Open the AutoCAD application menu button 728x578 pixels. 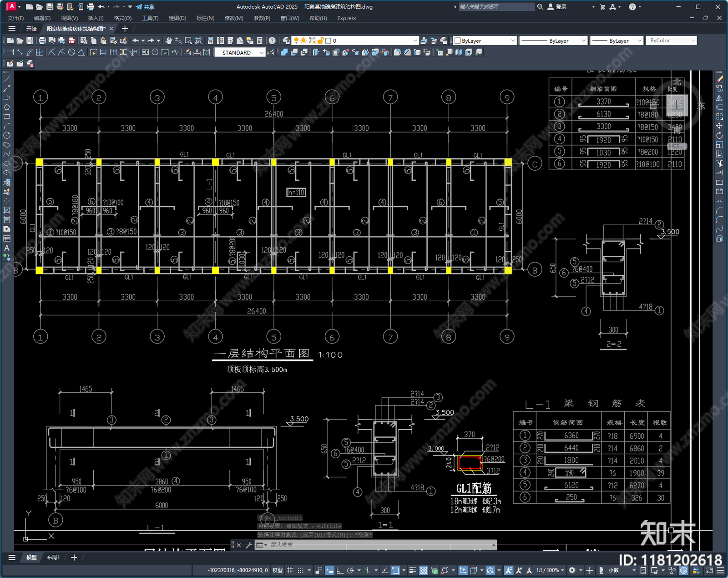(x=11, y=6)
